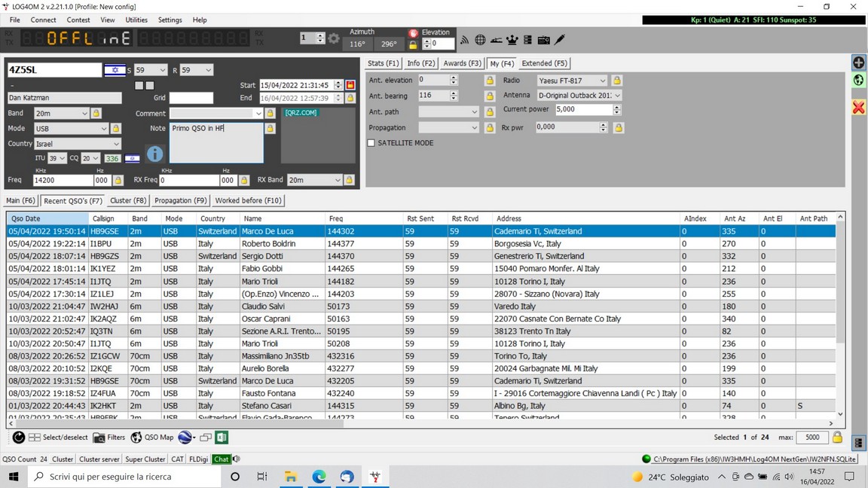
Task: Switch to Worked before (F10) tab
Action: [248, 200]
